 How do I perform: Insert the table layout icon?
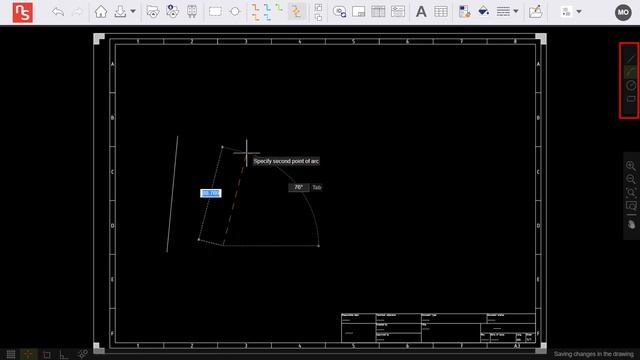tap(378, 11)
